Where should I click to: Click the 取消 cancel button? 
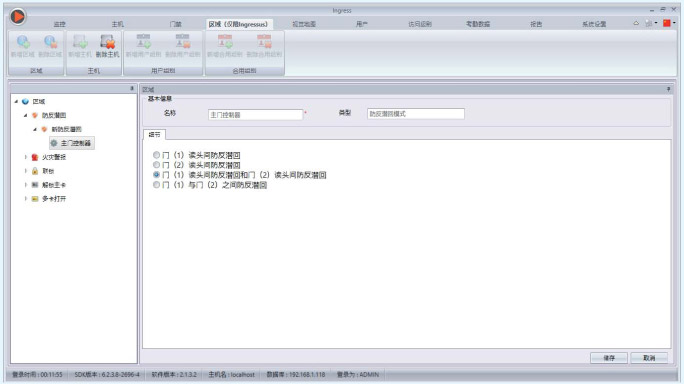(x=649, y=358)
